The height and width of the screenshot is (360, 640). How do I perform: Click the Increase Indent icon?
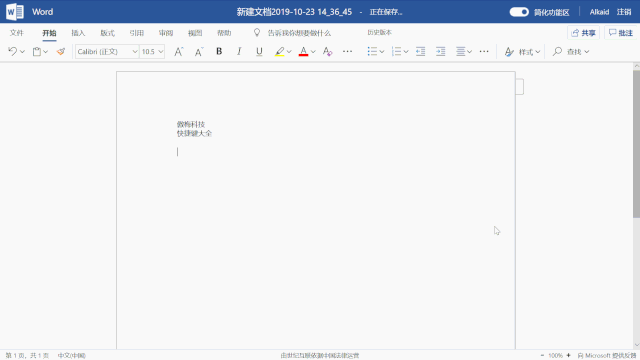pos(440,51)
